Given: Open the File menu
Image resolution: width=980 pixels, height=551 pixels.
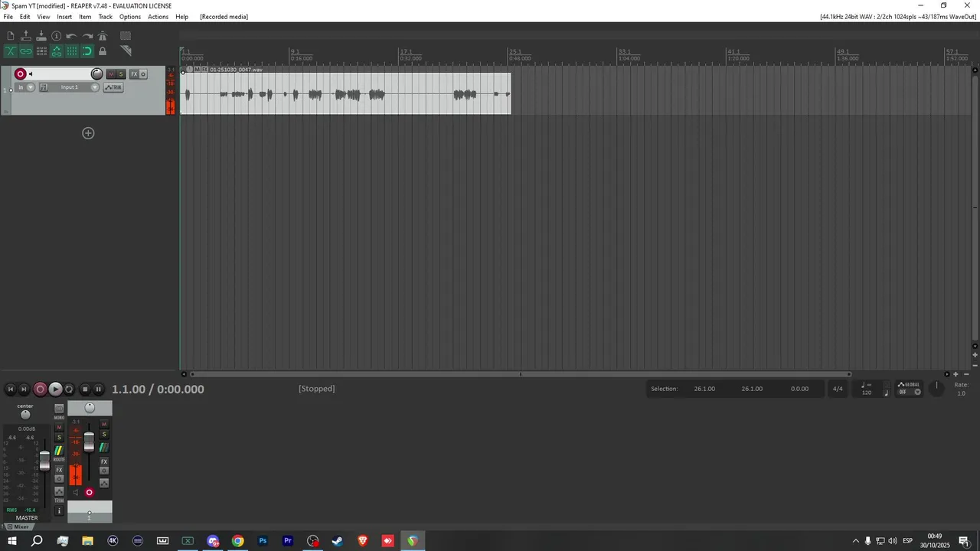Looking at the screenshot, I should coord(8,17).
